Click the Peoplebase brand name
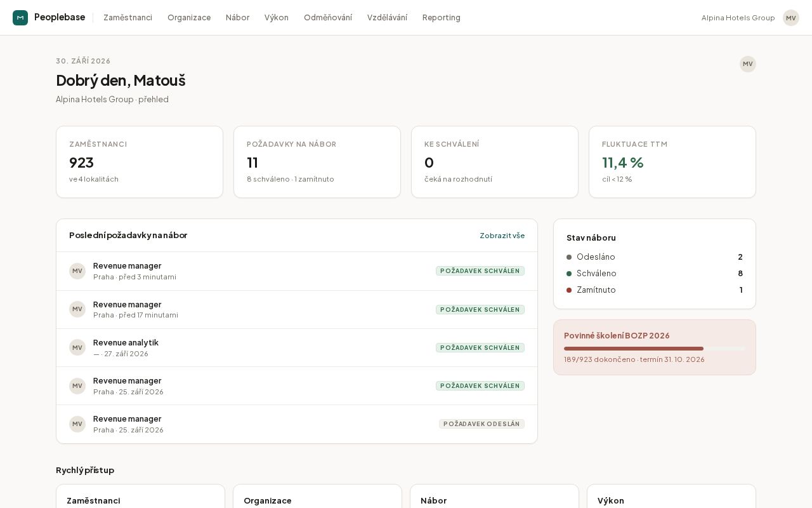This screenshot has height=508, width=812. tap(60, 17)
